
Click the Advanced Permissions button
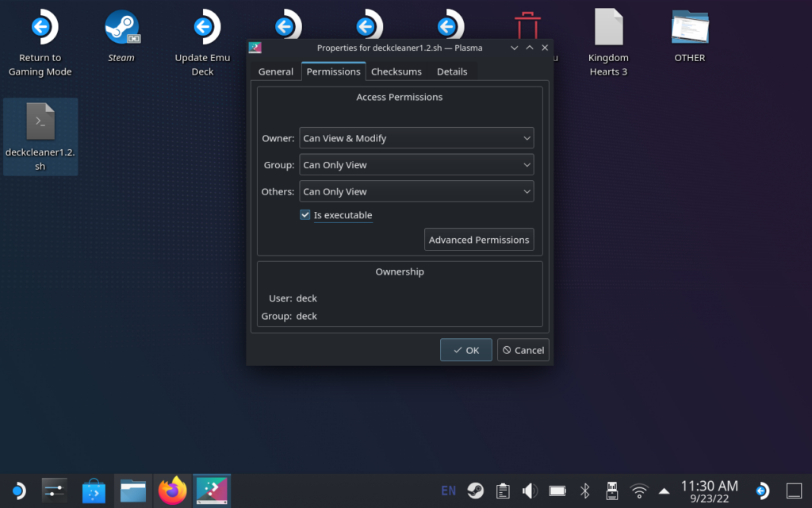coord(479,240)
